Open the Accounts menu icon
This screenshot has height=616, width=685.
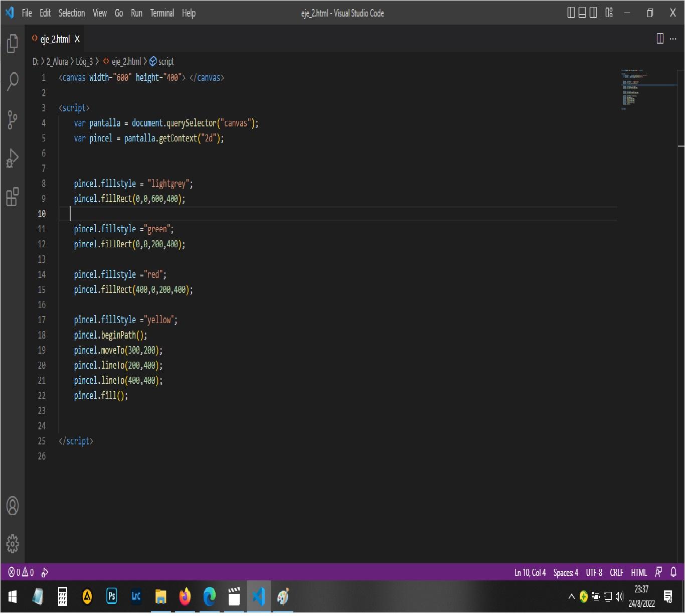[13, 506]
